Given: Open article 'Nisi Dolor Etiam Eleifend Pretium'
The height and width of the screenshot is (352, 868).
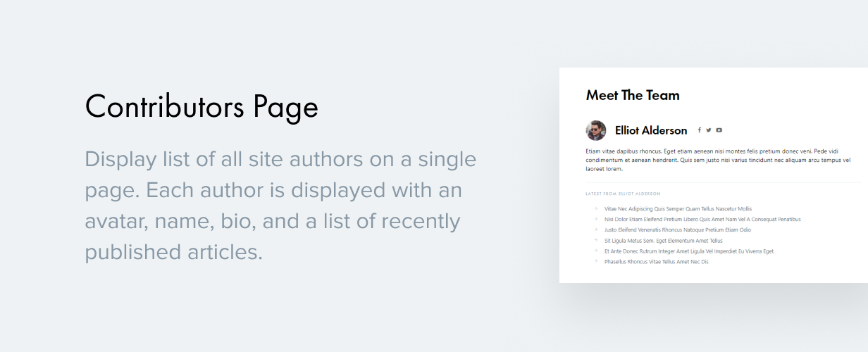Looking at the screenshot, I should (x=702, y=220).
